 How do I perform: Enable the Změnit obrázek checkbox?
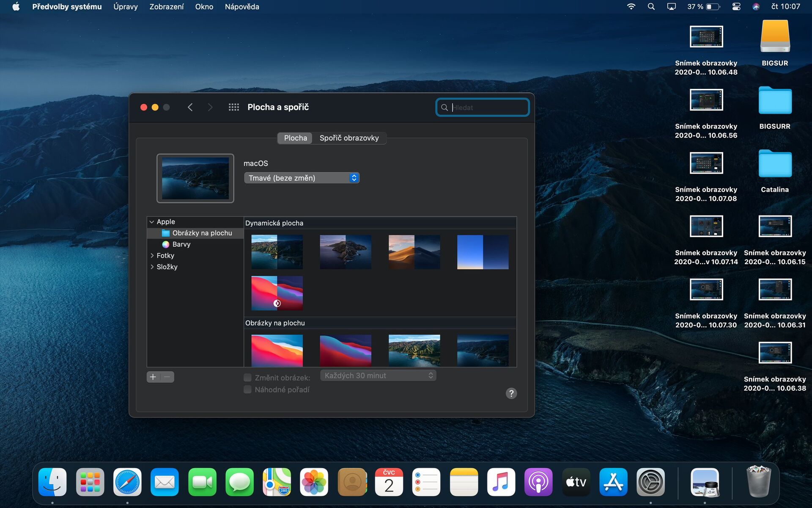click(x=248, y=378)
